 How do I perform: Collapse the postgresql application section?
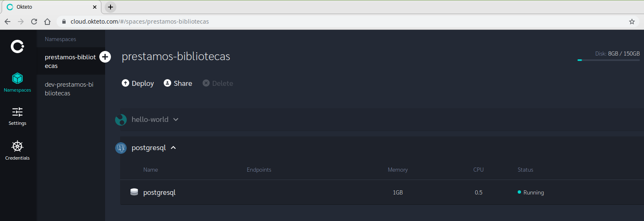(x=173, y=148)
